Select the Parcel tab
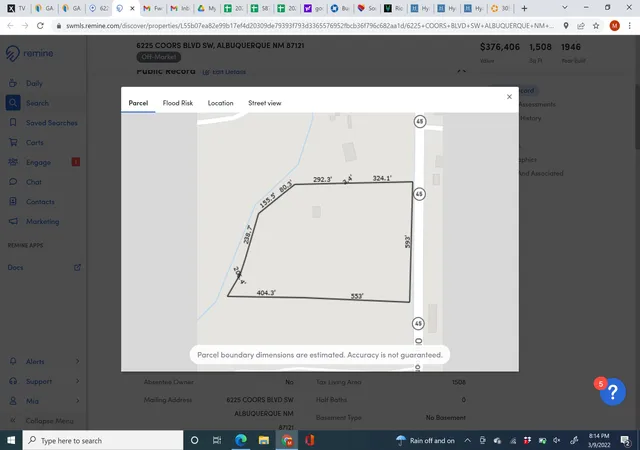The height and width of the screenshot is (450, 640). 138,103
